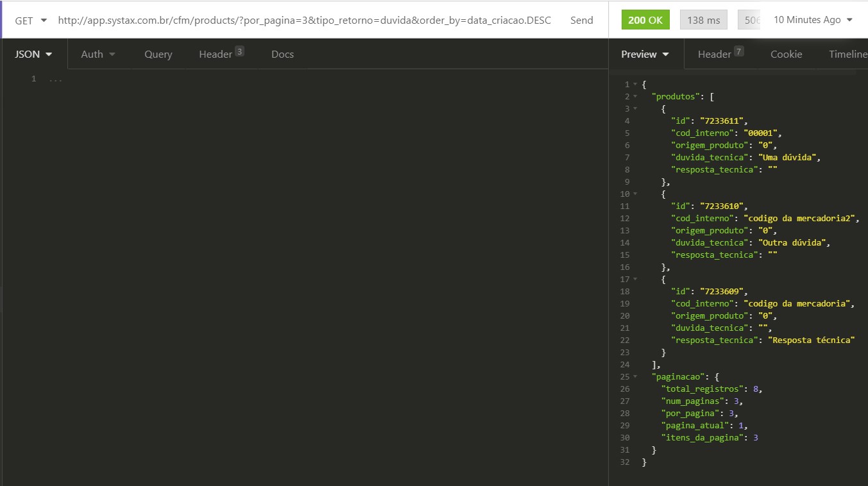Switch to the Cookie tab

click(x=786, y=54)
